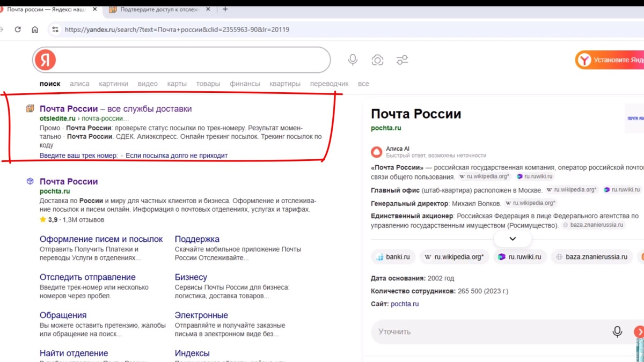Switch to the переводчик search tab

point(331,84)
